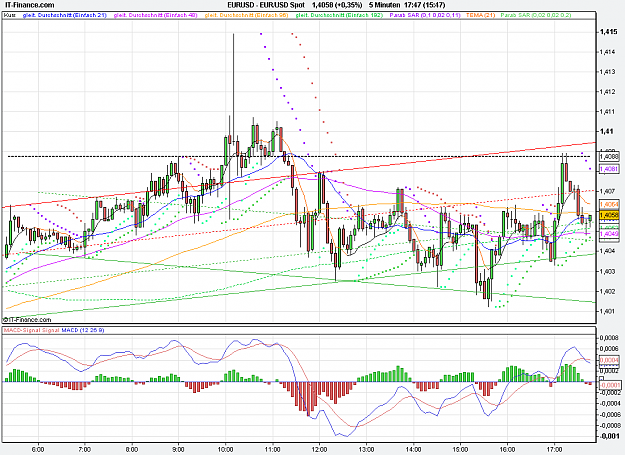Click the 8:00 time axis label
625x455 pixels.
click(x=132, y=449)
